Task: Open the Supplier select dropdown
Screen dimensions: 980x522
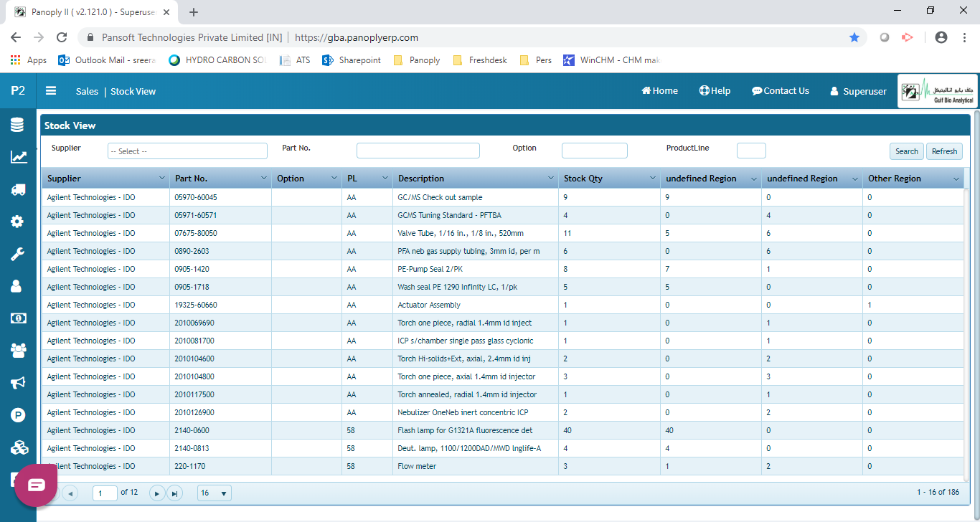Action: [x=187, y=151]
